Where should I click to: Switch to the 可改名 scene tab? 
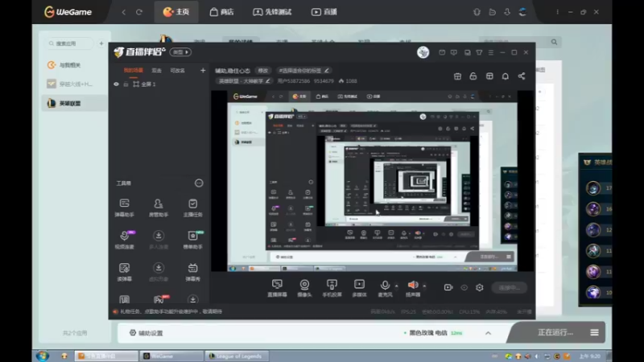(x=177, y=71)
